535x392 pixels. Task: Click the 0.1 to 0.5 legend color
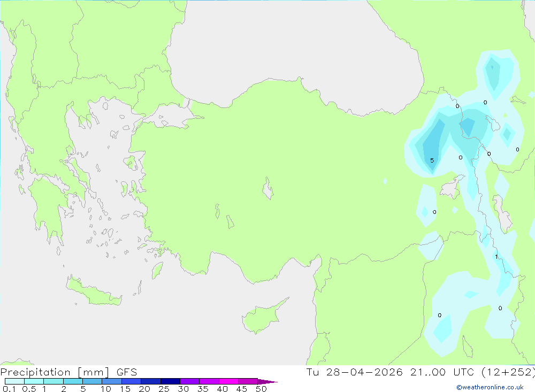click(x=14, y=381)
